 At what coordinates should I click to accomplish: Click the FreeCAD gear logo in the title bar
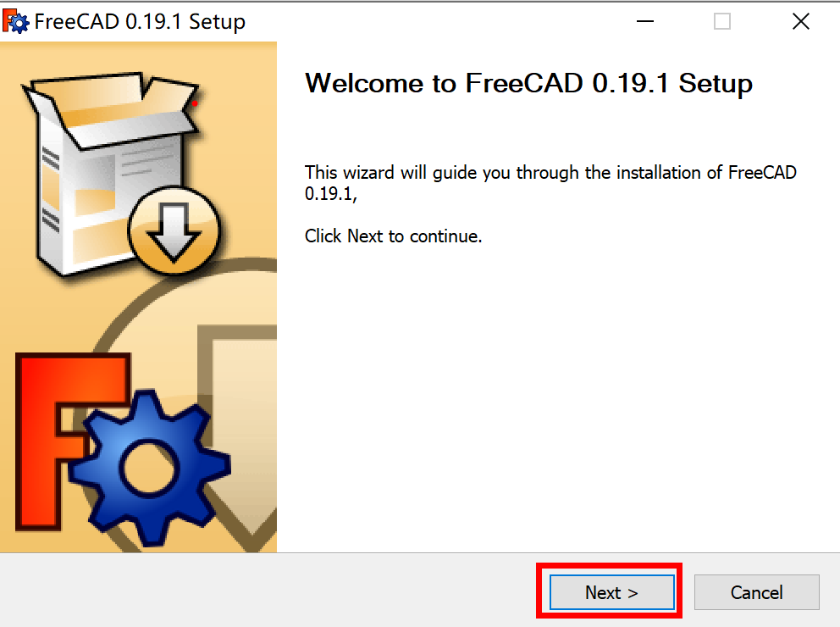pos(17,20)
